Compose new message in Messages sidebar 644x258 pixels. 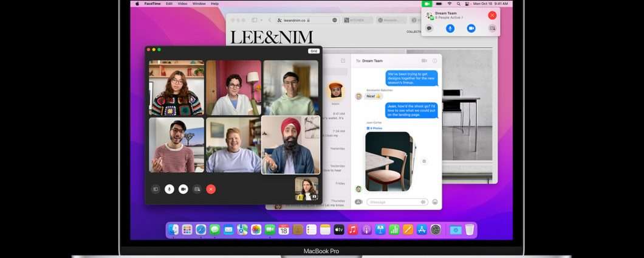(343, 61)
